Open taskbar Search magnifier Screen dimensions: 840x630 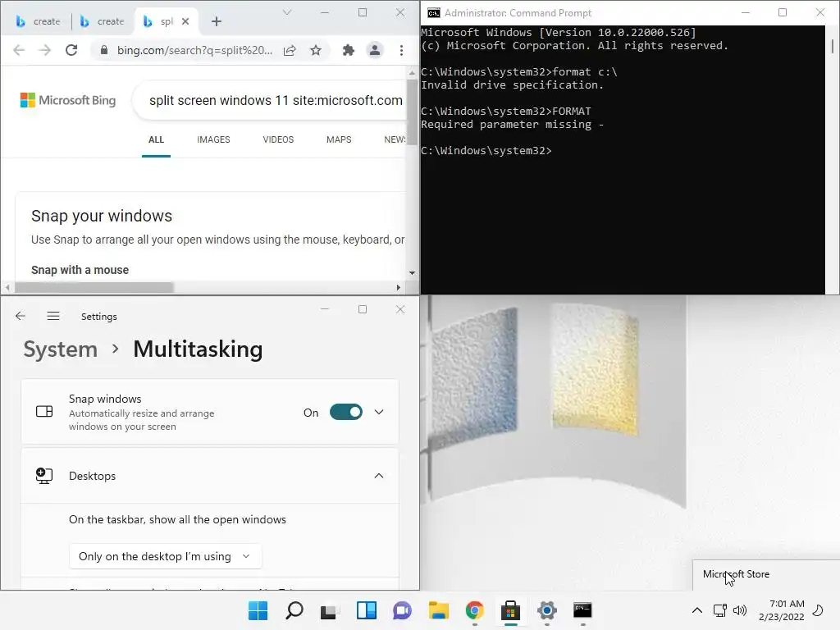pos(294,610)
